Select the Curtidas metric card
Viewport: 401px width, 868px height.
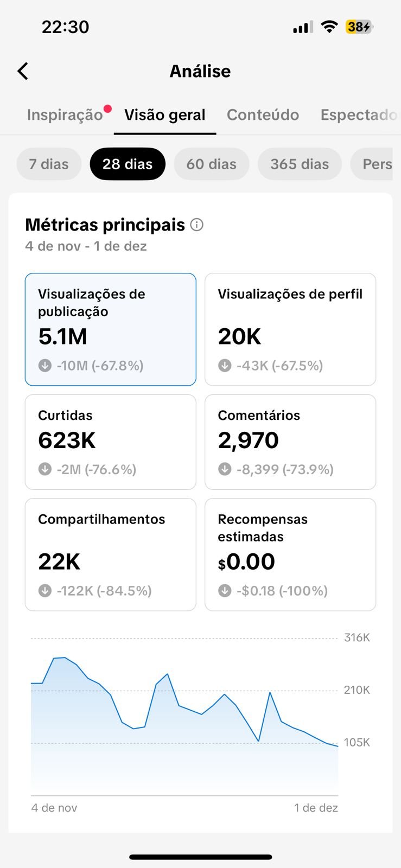tap(110, 442)
